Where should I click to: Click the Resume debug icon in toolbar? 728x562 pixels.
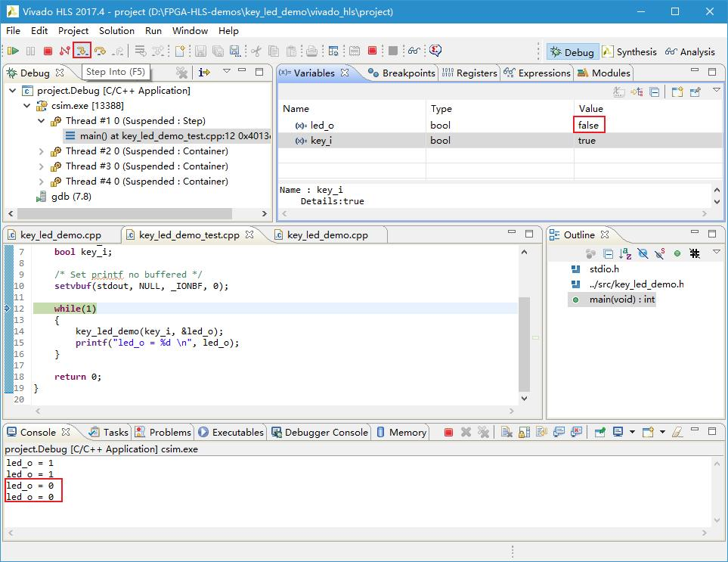tap(13, 51)
